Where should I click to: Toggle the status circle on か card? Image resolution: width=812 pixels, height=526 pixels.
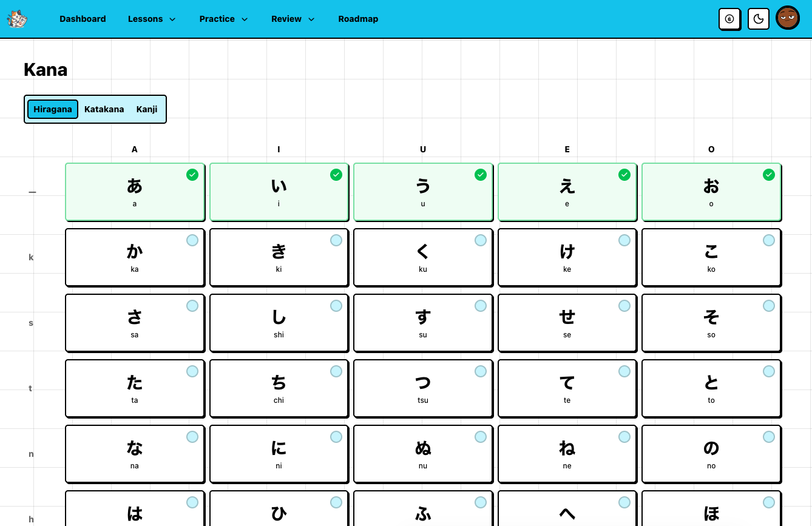[x=192, y=240]
